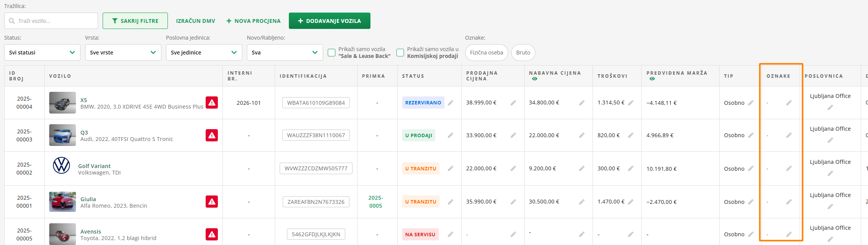
Task: Edit sale price 38.999,00 € pencil icon
Action: tap(513, 102)
